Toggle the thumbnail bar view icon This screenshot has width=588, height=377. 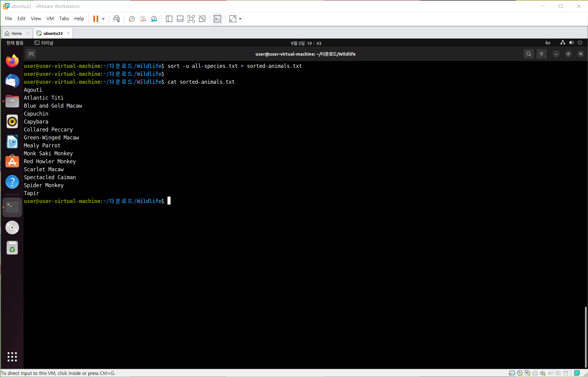click(180, 19)
